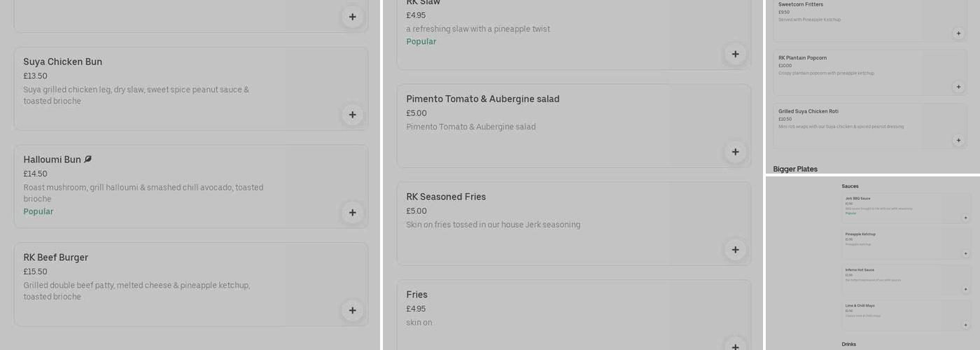The width and height of the screenshot is (980, 350).
Task: Click the plus button for Inferno Hot Sauce
Action: pos(966,289)
